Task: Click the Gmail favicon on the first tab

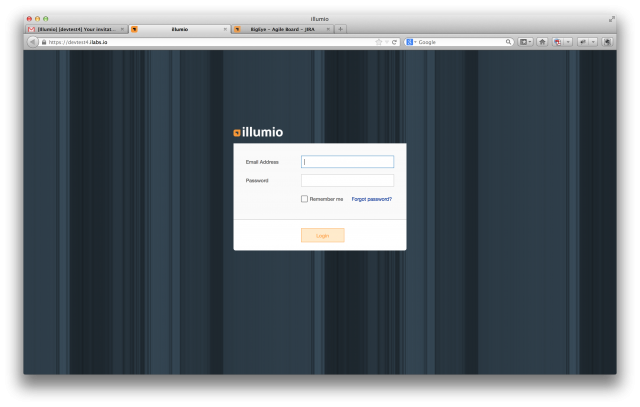Action: [31, 29]
